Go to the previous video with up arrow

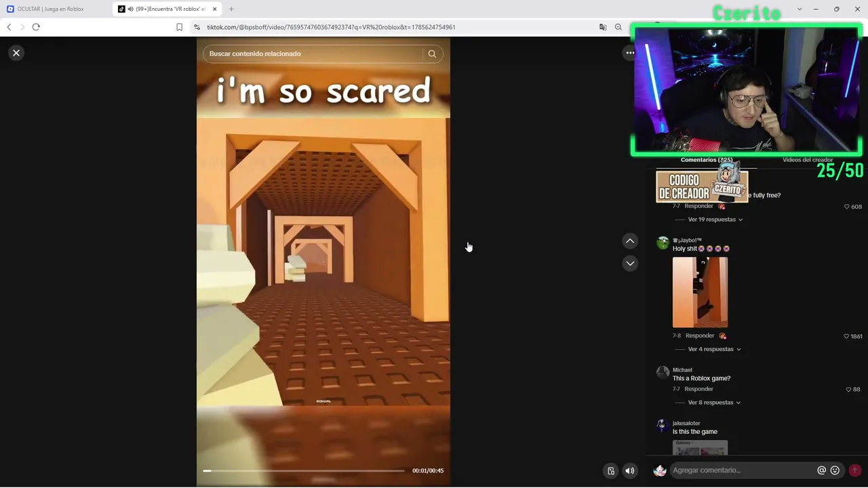coord(630,241)
